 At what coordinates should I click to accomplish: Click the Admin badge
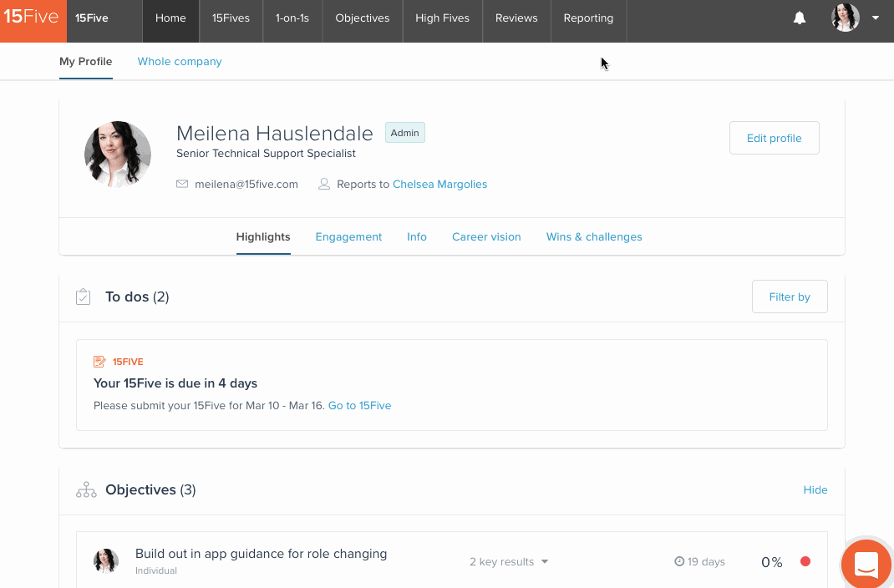pyautogui.click(x=405, y=133)
